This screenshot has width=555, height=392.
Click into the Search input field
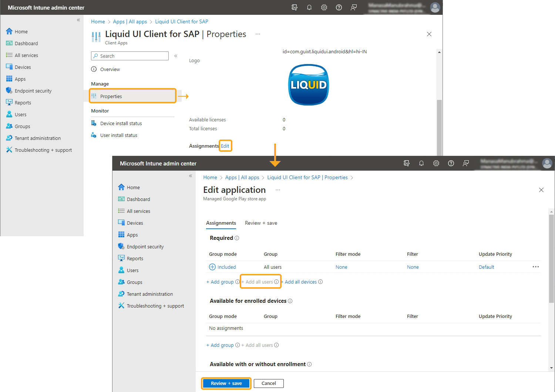coord(132,56)
